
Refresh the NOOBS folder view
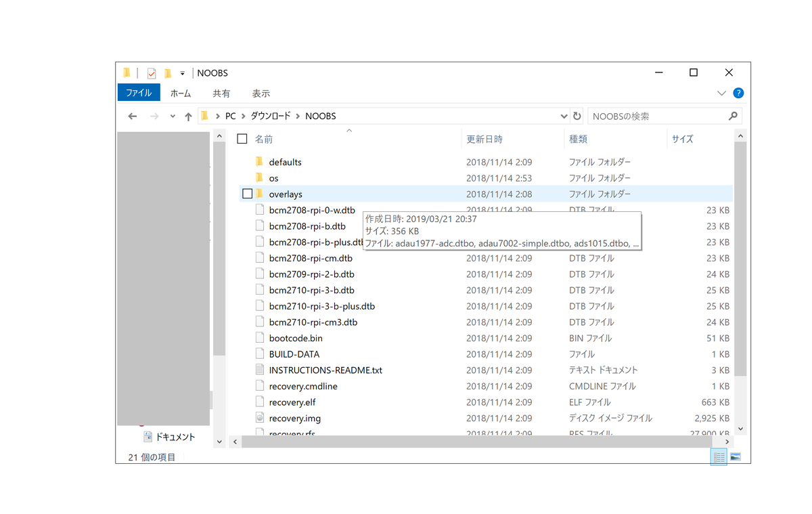point(577,116)
